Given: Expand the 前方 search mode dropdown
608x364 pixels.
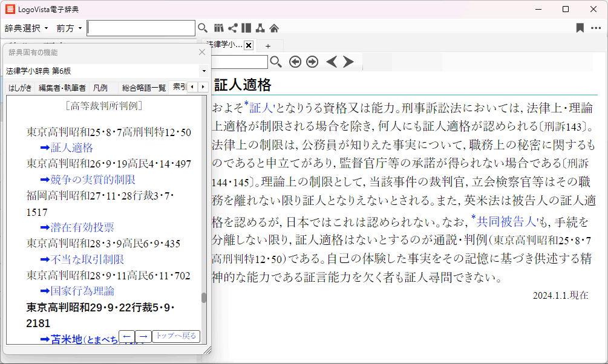Looking at the screenshot, I should (69, 28).
